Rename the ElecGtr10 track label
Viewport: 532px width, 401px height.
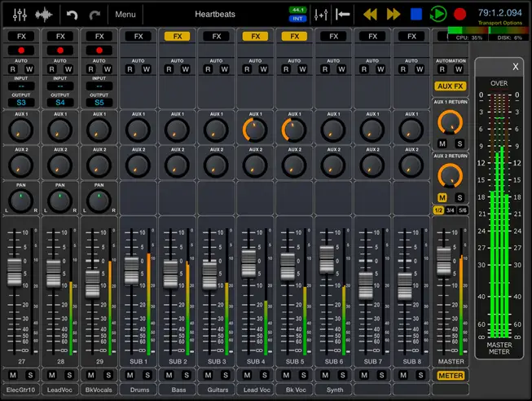20,390
